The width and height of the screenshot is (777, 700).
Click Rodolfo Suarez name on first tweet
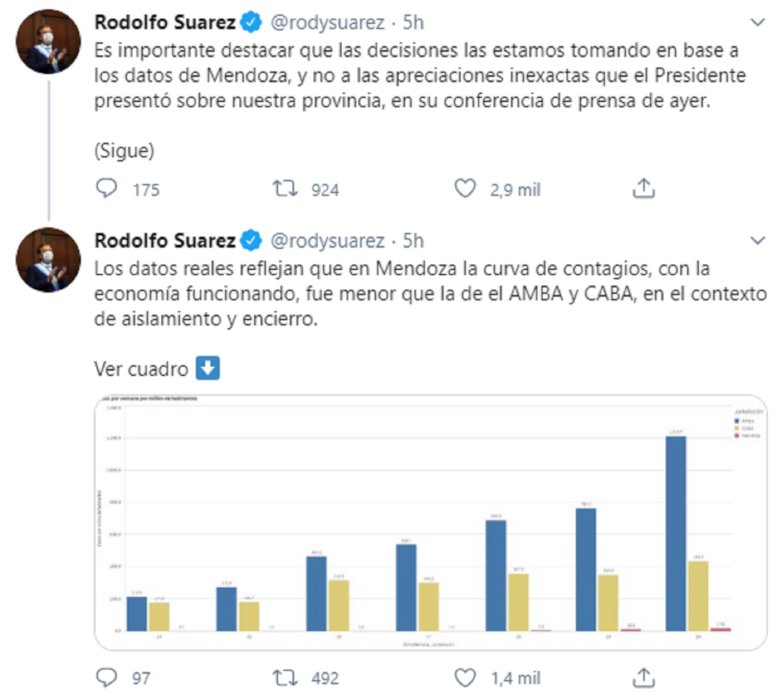pyautogui.click(x=165, y=22)
